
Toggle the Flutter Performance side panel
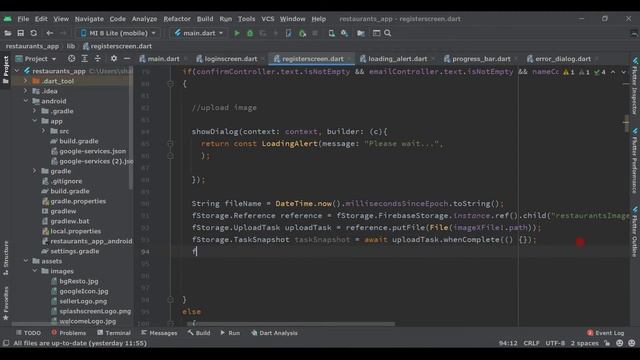(635, 160)
